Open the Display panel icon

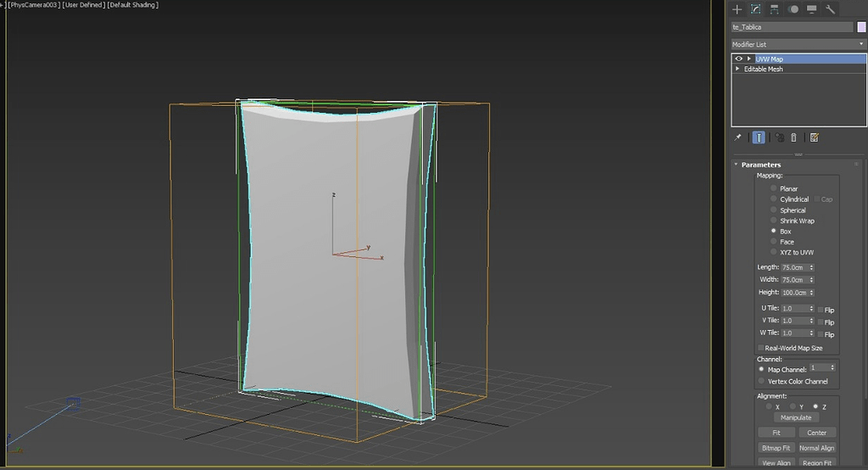click(811, 9)
